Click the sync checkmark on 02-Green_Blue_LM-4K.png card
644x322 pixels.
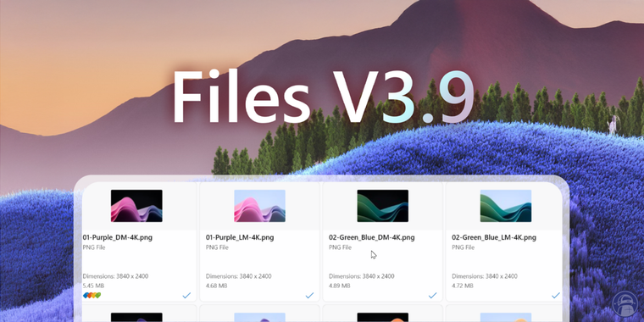click(x=556, y=295)
